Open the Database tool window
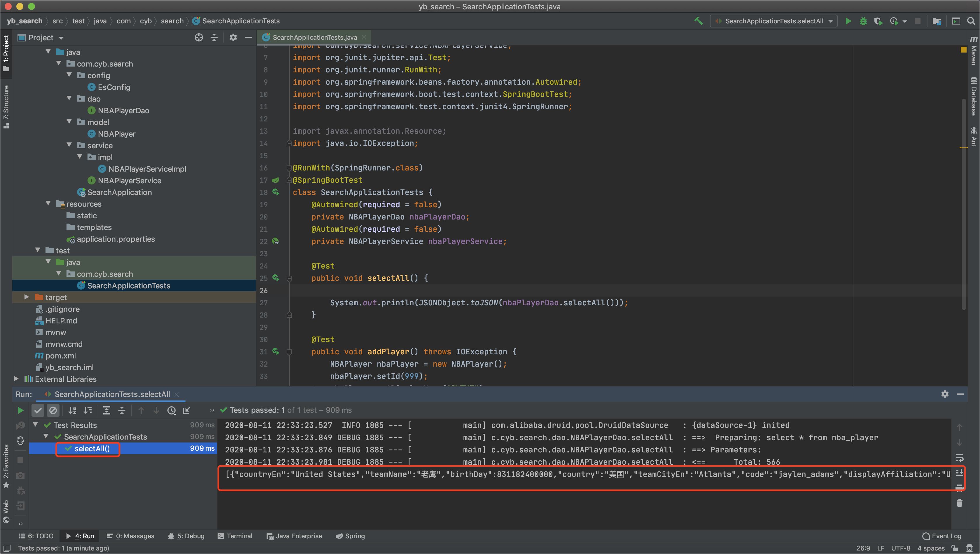 point(974,96)
